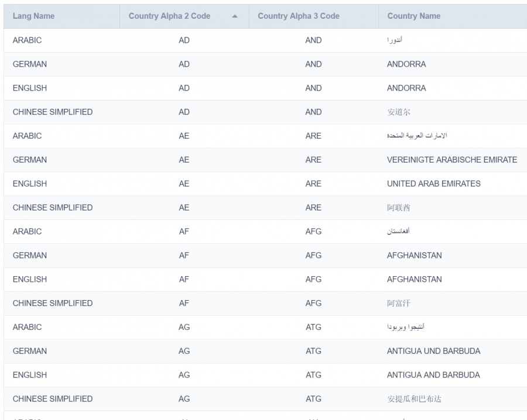Click the ANTIGUA AND BARBUDA cell
Image resolution: width=527 pixels, height=420 pixels.
433,375
